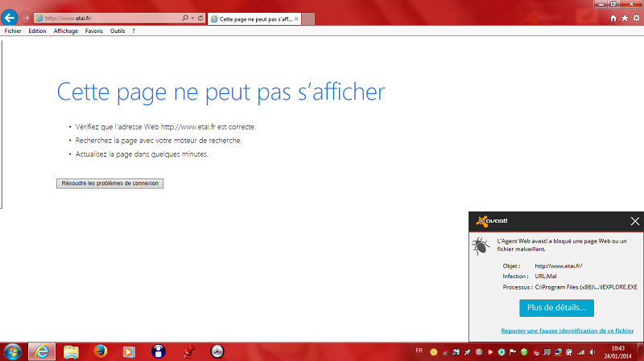Screen dimensions: 644x361
Task: Click the Action Center flag tray icon
Action: tap(512, 352)
